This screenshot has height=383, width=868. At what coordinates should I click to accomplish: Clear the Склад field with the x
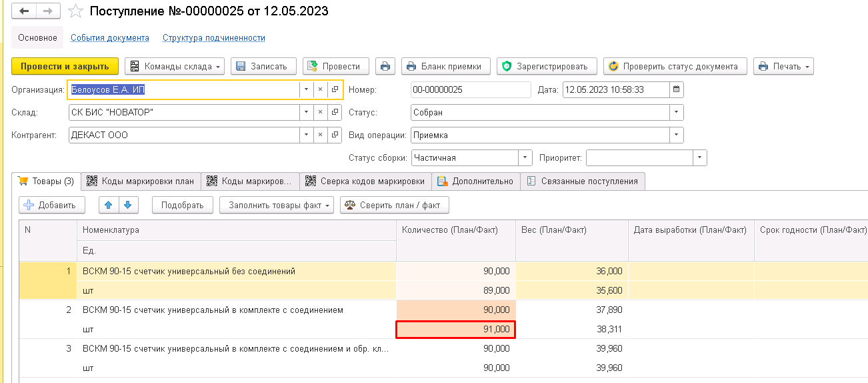tap(320, 112)
